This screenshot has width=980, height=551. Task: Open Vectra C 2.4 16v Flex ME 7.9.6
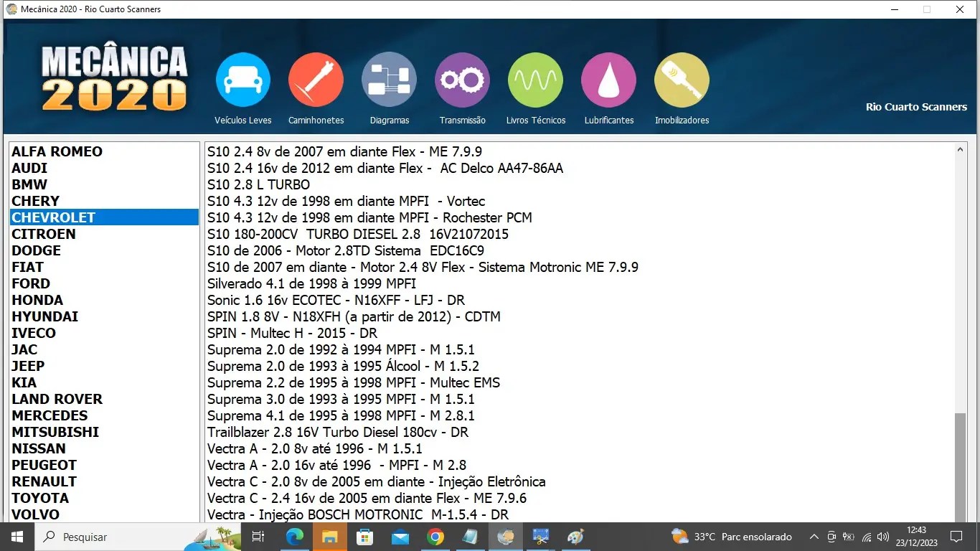[x=367, y=498]
